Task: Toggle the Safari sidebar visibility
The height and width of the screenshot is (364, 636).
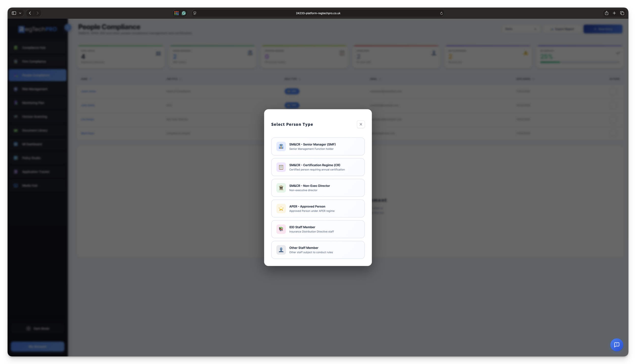Action: (14, 13)
